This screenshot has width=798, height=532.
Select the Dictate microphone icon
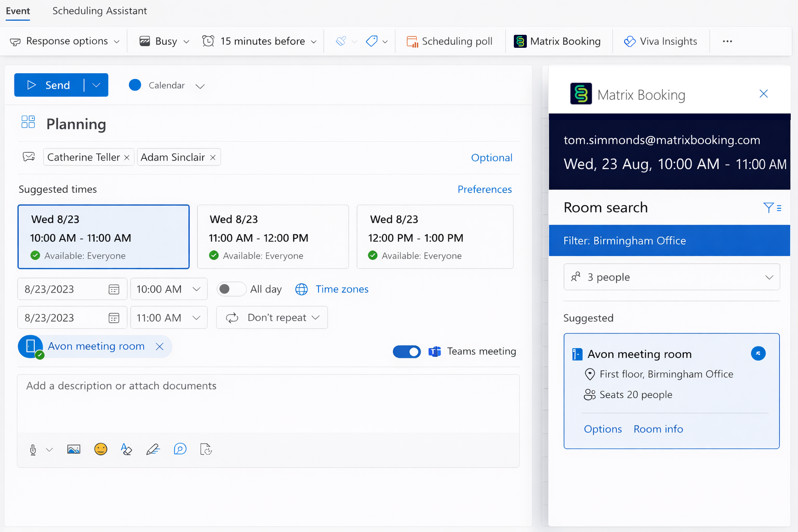33,449
